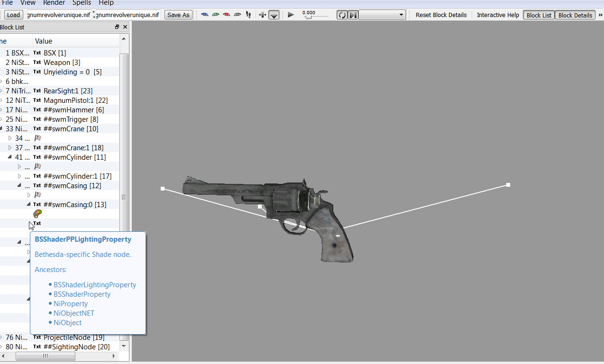The height and width of the screenshot is (364, 604).
Task: Toggle the animation switch/step button
Action: (353, 15)
